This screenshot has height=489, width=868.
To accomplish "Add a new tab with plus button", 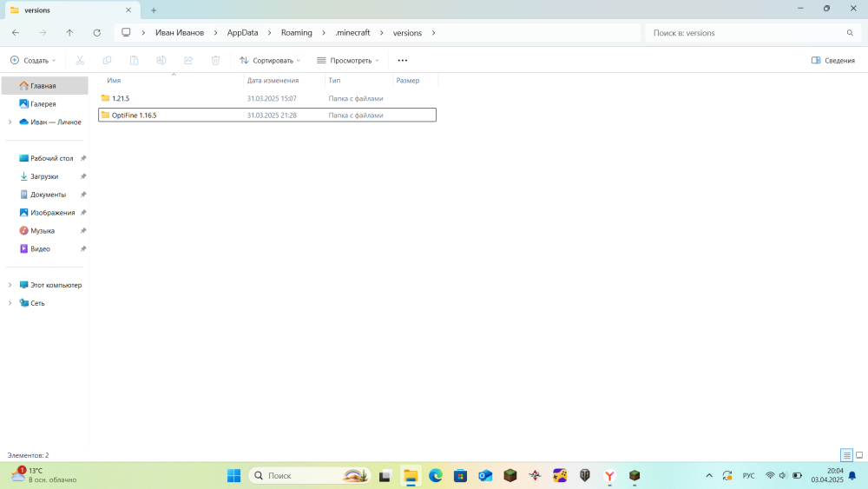I will point(154,10).
